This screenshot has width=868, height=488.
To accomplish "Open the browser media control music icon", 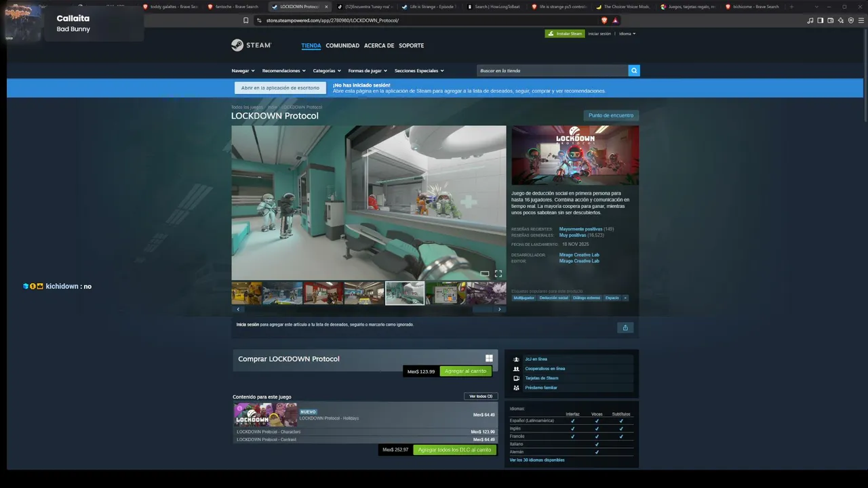I will [810, 20].
